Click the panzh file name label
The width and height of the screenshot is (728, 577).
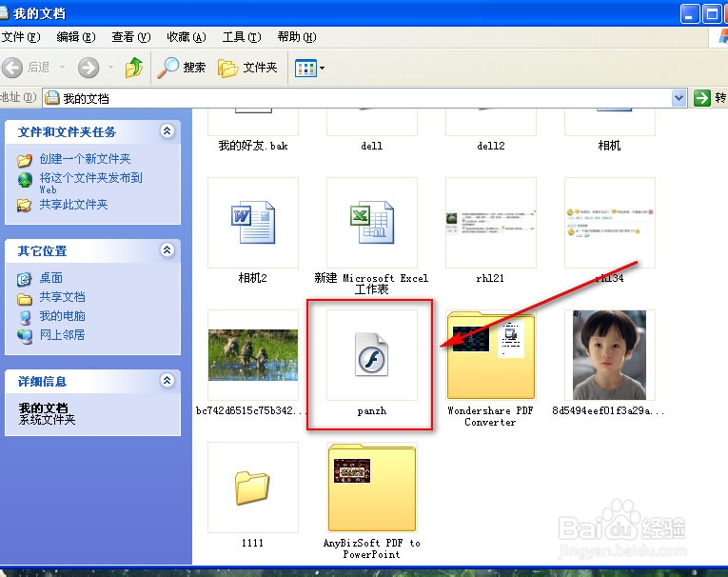372,411
